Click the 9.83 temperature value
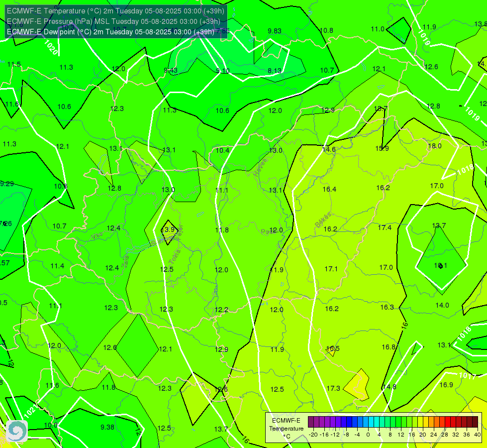487x448 pixels. pos(275,31)
